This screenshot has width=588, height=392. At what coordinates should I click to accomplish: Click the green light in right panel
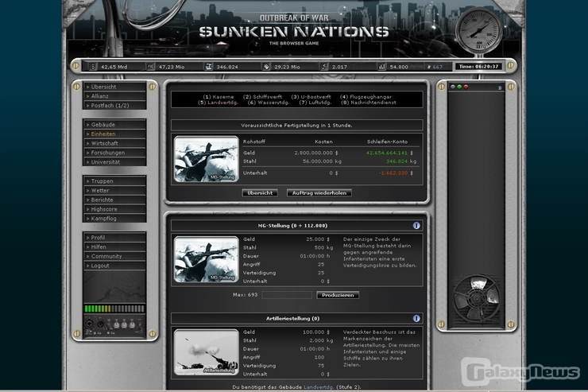[459, 87]
